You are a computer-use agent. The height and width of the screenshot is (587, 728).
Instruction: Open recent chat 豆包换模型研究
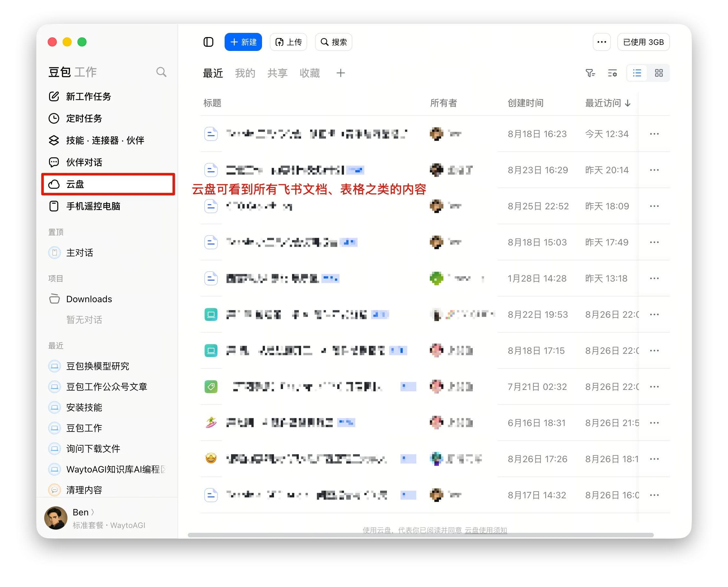click(108, 366)
